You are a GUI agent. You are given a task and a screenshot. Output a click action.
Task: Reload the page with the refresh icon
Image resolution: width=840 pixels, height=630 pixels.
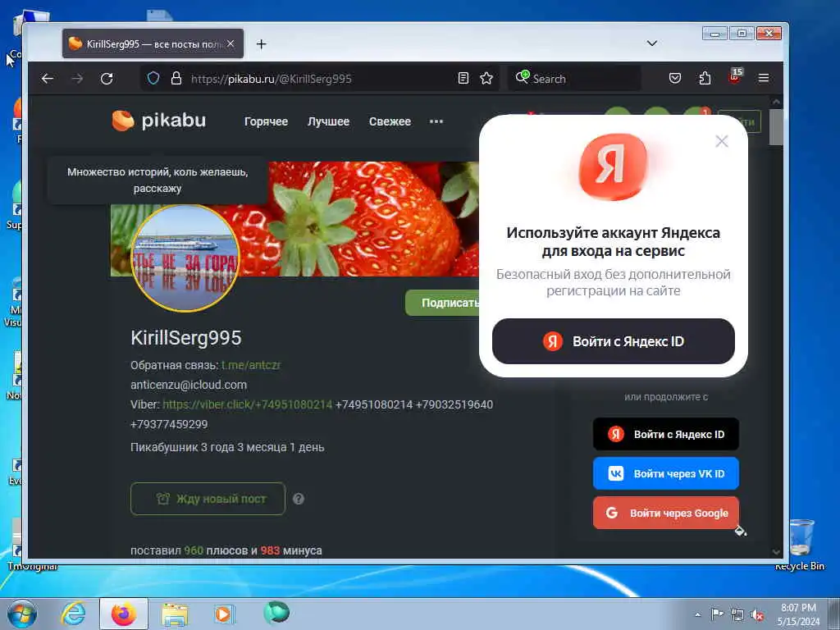click(x=107, y=79)
